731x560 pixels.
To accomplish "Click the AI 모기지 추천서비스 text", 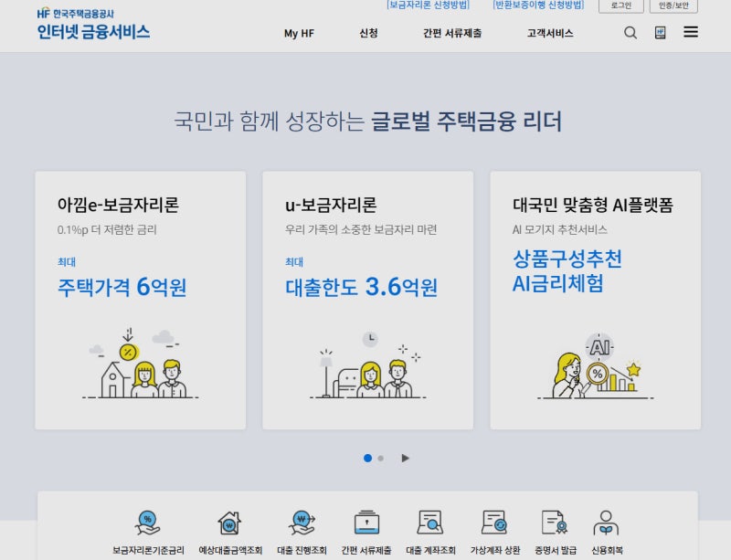I will (559, 229).
